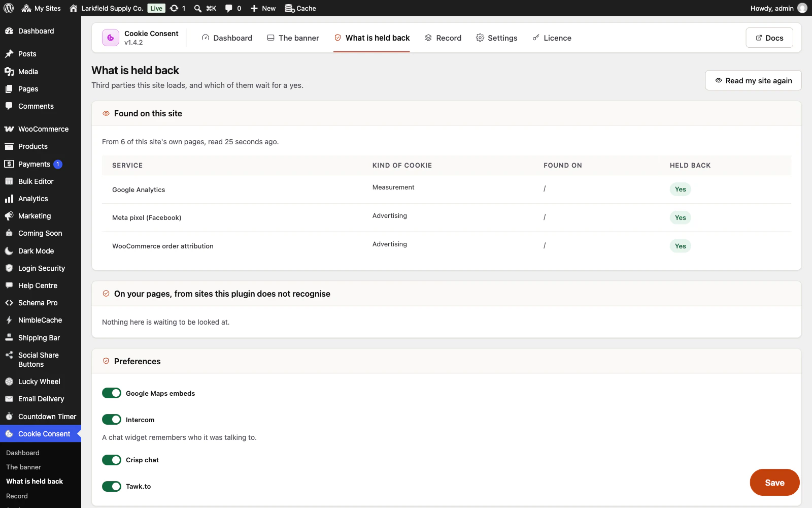Open Social Share Buttons menu
Viewport: 812px width, 508px height.
41,360
